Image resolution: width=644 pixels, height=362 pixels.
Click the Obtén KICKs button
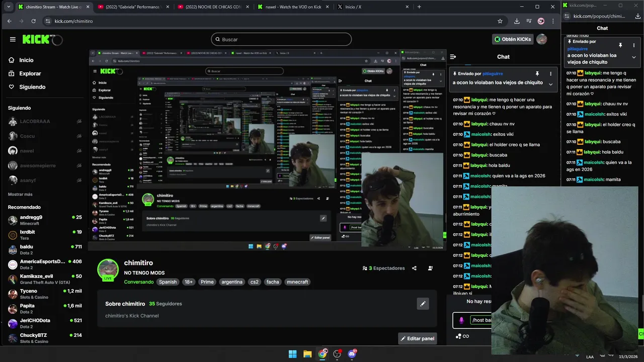[513, 39]
